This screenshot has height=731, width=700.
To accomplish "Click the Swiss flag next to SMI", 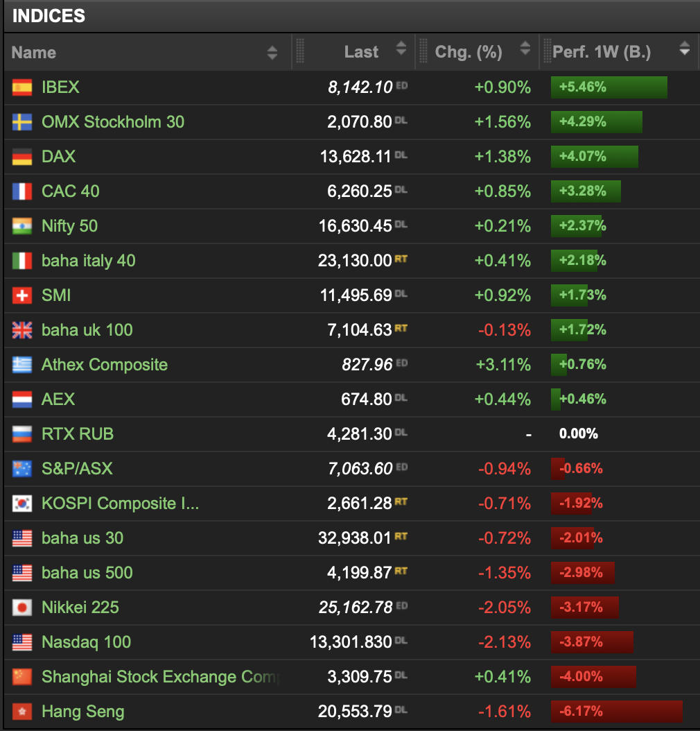I will 22,295.
